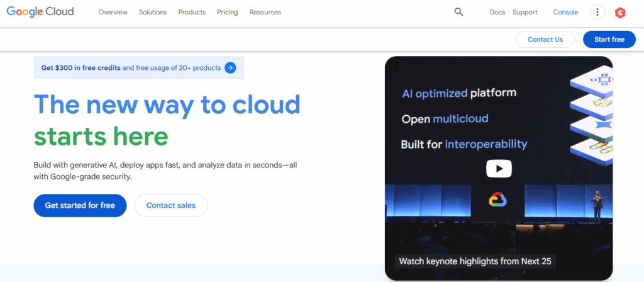The height and width of the screenshot is (282, 644).
Task: Click 'Open multicloud' text in video
Action: pos(445,119)
